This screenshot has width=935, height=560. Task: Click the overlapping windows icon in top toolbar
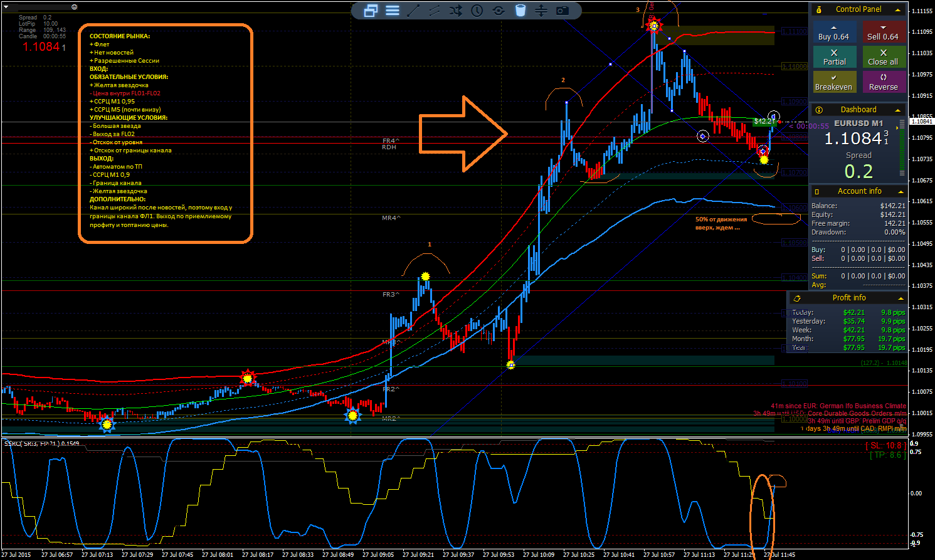[371, 11]
